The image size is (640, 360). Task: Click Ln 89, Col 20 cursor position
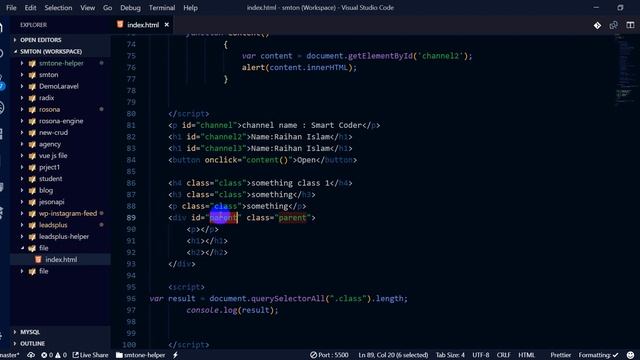pos(393,355)
